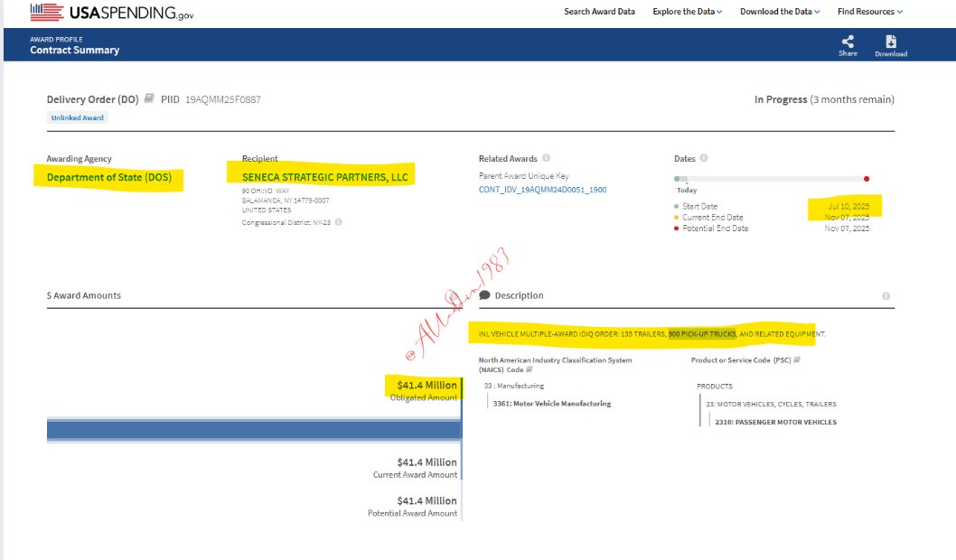The image size is (956, 560).
Task: Click the Contract Summary heading
Action: [74, 50]
